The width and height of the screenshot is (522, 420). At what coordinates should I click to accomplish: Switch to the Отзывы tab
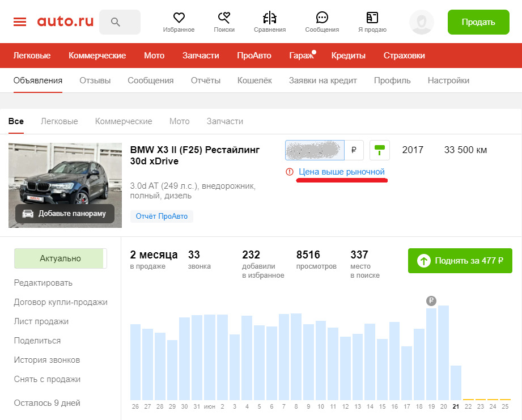[x=95, y=80]
